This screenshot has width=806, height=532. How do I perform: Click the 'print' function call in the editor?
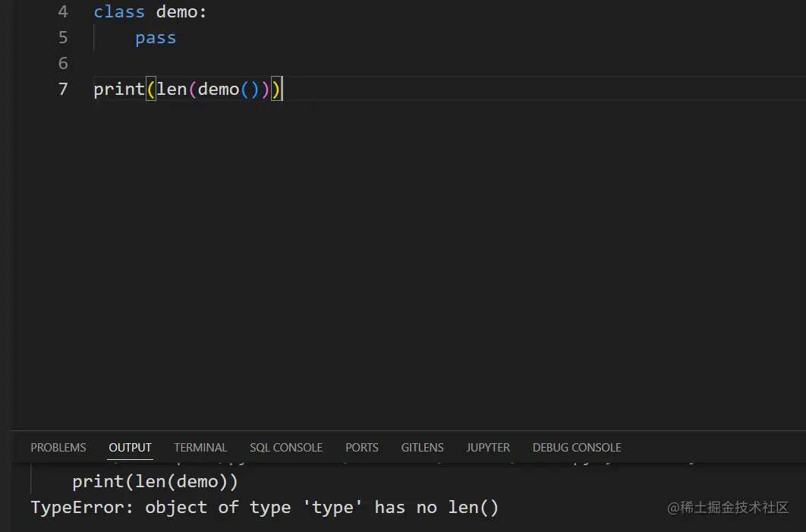pyautogui.click(x=119, y=89)
